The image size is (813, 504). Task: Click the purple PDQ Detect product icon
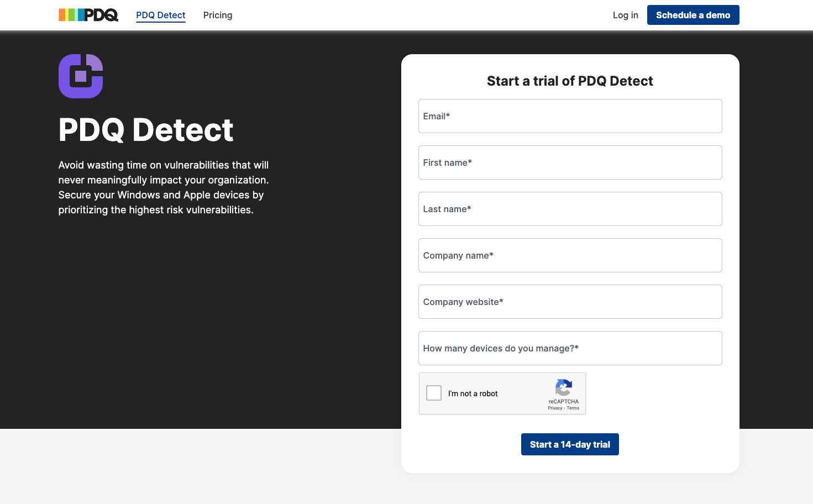(81, 76)
